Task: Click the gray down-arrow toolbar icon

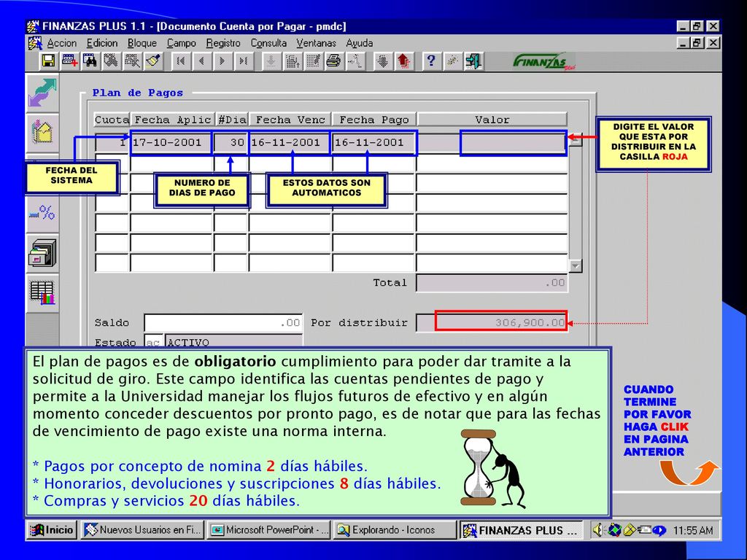Action: (271, 61)
